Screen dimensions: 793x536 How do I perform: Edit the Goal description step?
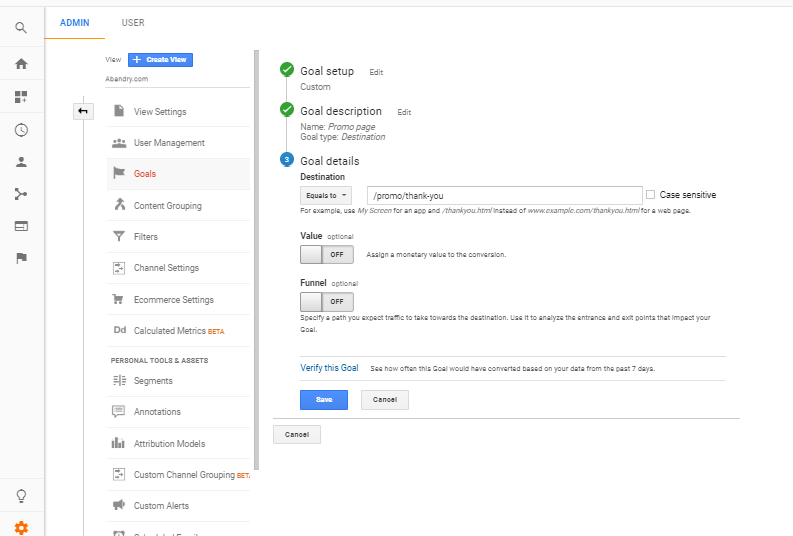[x=404, y=112]
